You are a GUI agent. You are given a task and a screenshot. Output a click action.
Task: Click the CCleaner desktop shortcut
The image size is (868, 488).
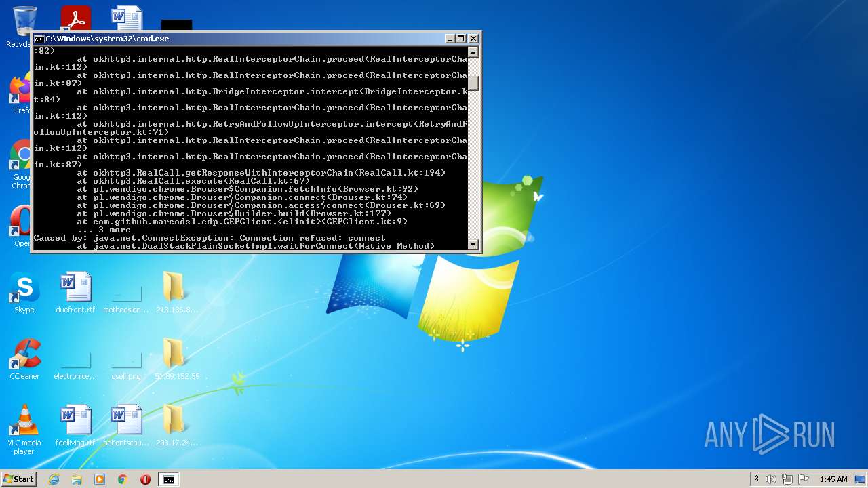coord(24,359)
